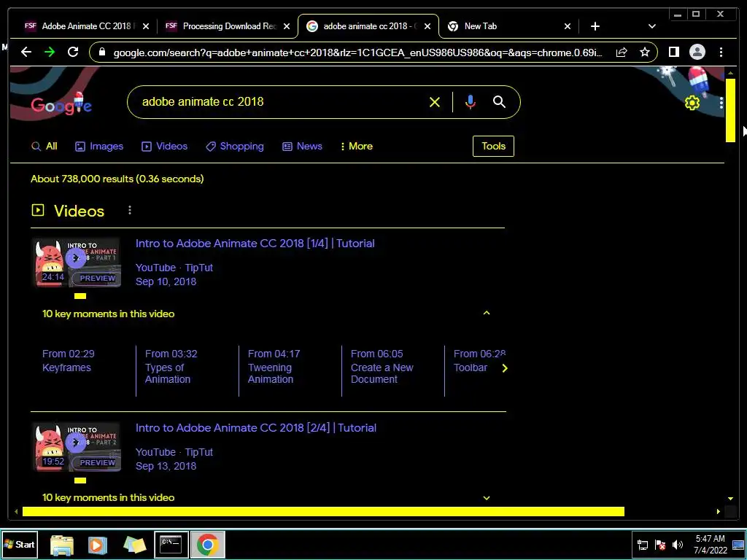Screen dimensions: 747x560
Task: Open the volume control in system tray
Action: (677, 545)
